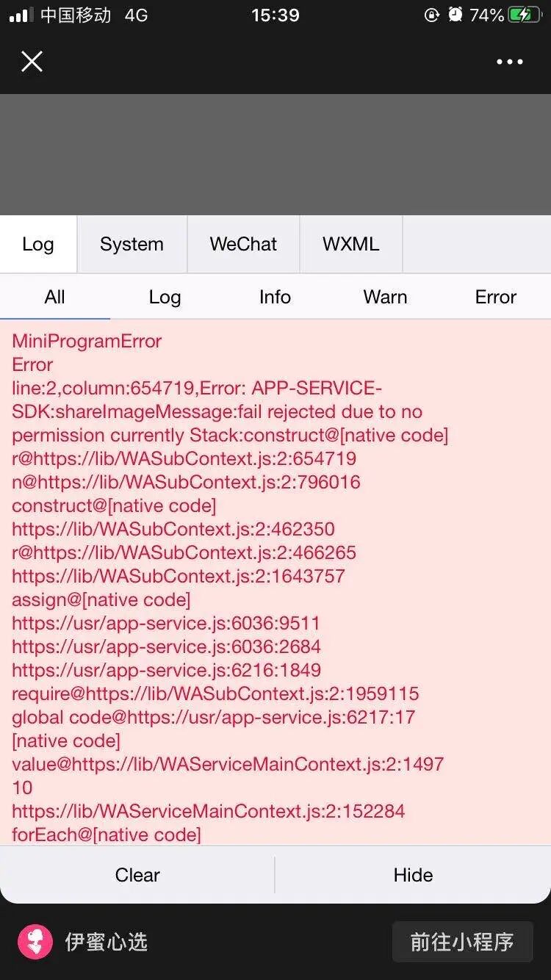Image resolution: width=551 pixels, height=980 pixels.
Task: Show only Info messages
Action: pos(275,297)
